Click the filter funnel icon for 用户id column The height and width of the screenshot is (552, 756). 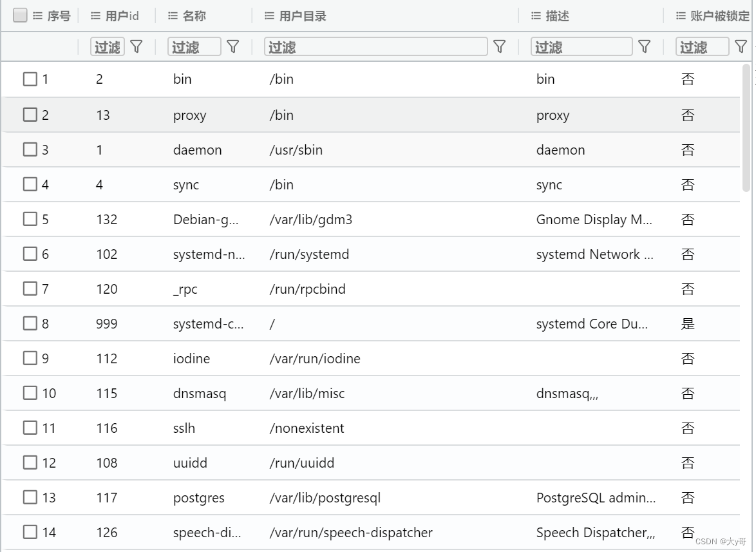[137, 47]
